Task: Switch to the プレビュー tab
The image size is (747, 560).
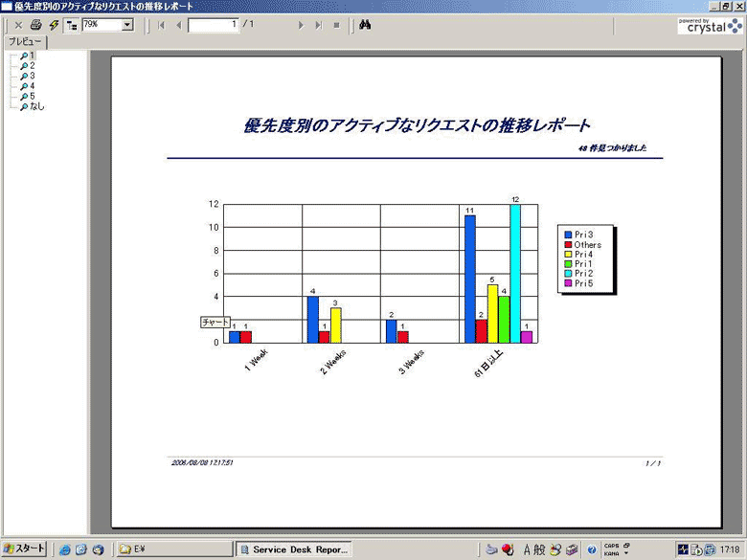Action: [25, 42]
